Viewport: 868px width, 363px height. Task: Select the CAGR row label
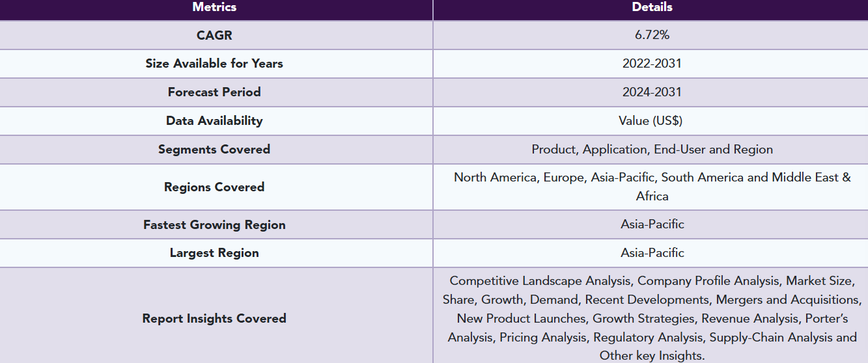point(214,35)
